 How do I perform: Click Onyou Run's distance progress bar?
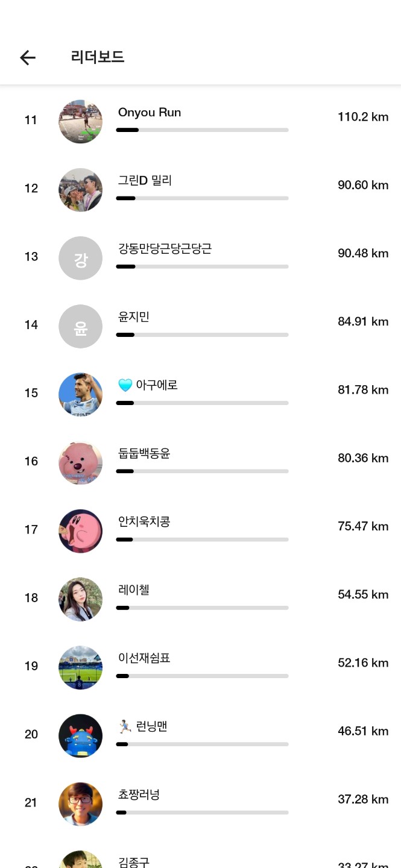pos(202,130)
